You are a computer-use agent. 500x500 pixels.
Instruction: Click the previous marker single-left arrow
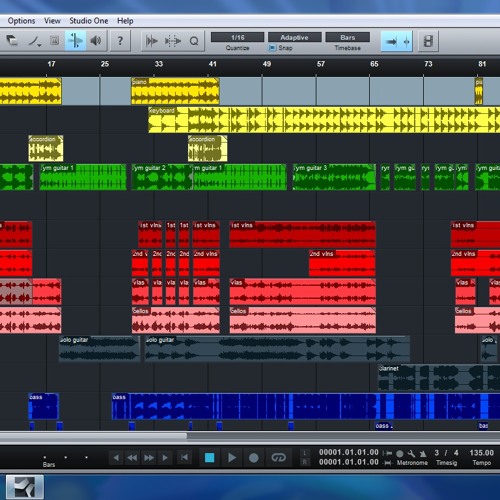[x=116, y=458]
